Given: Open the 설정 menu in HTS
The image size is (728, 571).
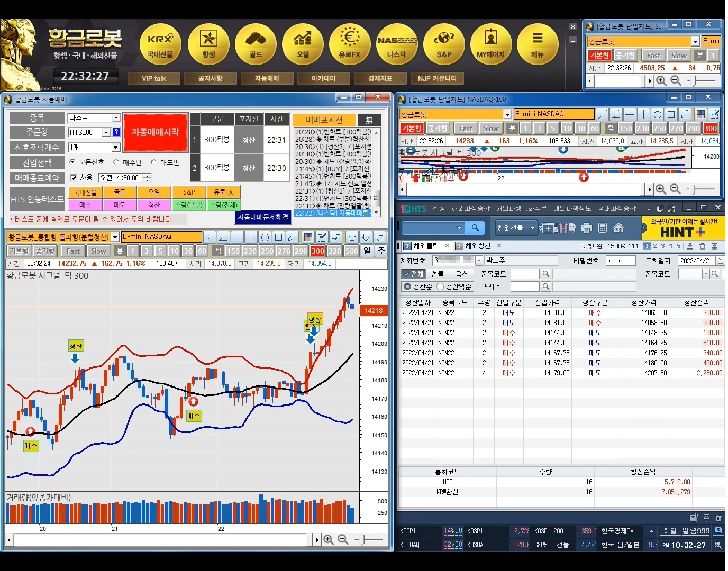Looking at the screenshot, I should coord(439,208).
